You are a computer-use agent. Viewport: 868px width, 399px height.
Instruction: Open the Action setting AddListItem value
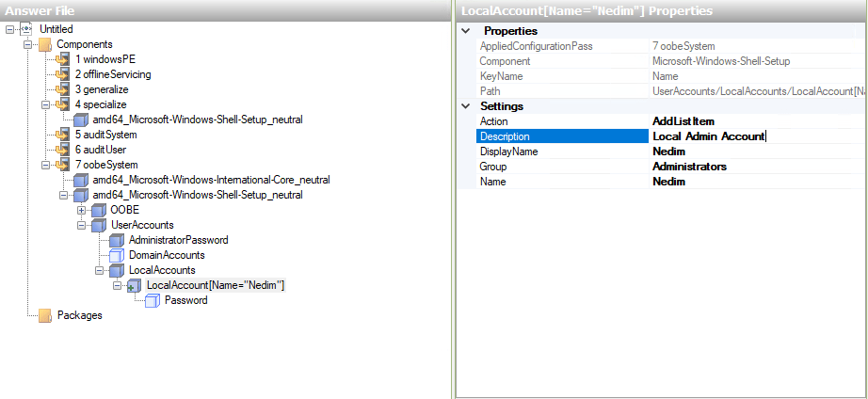pos(683,121)
